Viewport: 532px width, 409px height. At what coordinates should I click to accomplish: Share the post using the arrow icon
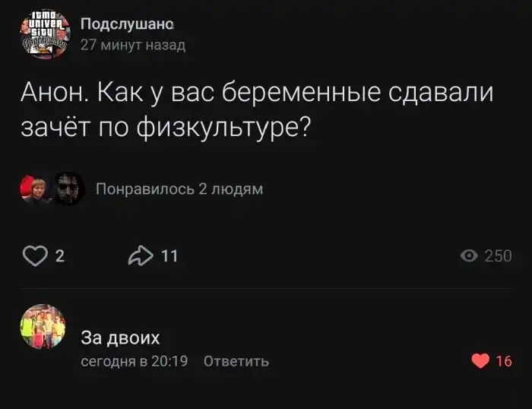[141, 256]
